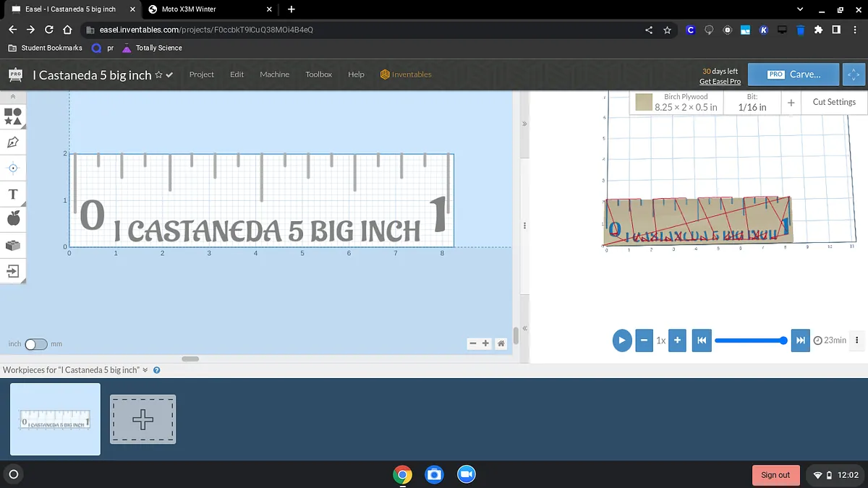Play the carve simulation
Viewport: 868px width, 488px height.
coord(622,340)
